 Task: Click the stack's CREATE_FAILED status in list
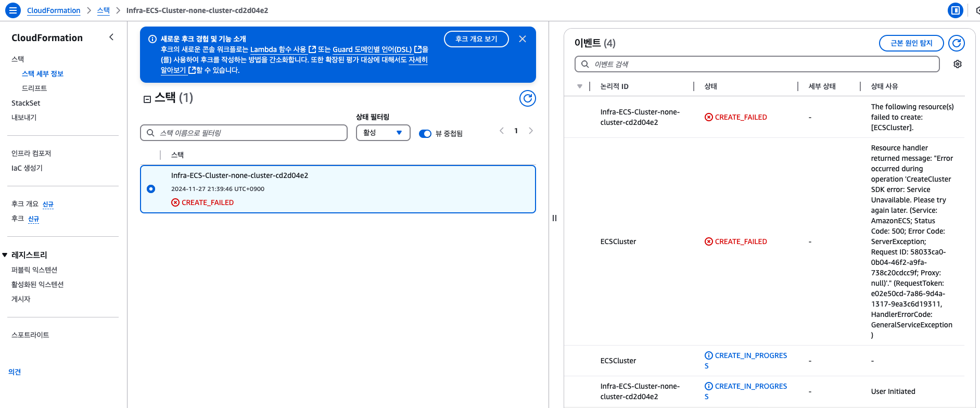(208, 202)
